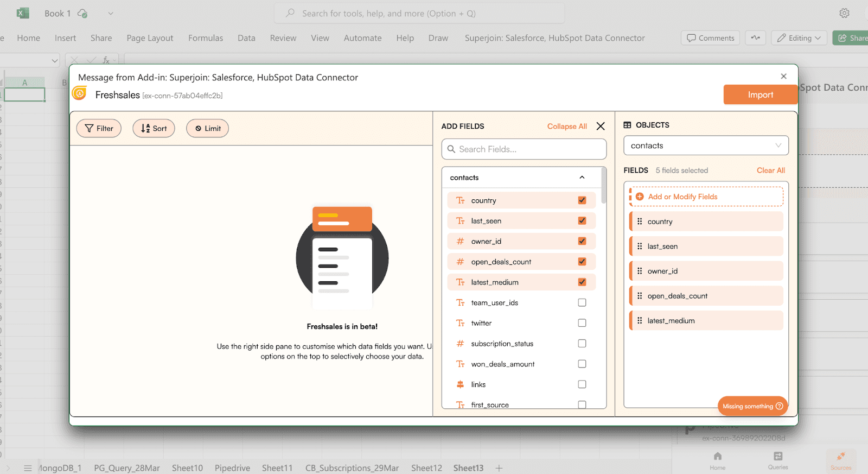
Task: Uncheck the owner_id field checkbox
Action: pyautogui.click(x=582, y=241)
